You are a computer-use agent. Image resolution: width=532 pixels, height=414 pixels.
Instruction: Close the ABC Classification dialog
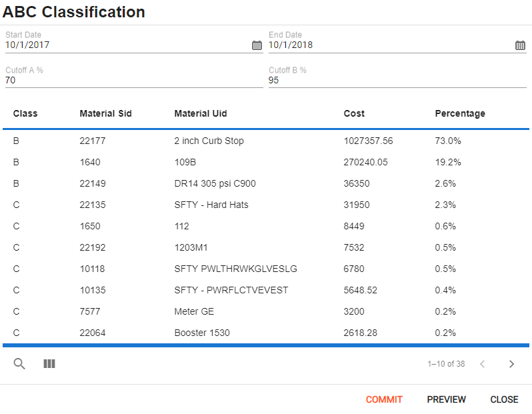click(x=504, y=399)
